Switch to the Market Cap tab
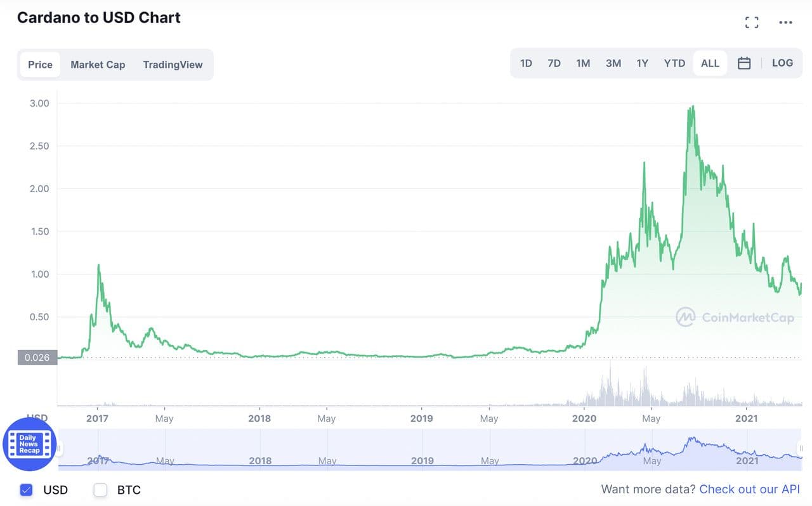The width and height of the screenshot is (812, 506). pos(98,65)
